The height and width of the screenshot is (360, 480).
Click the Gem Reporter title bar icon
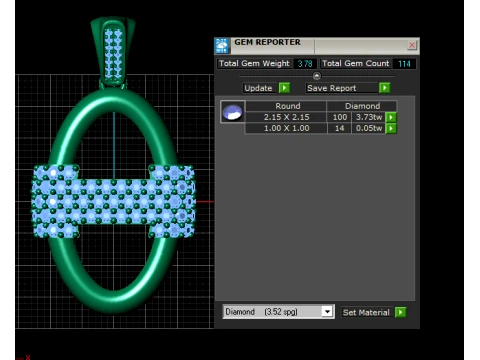coord(222,46)
